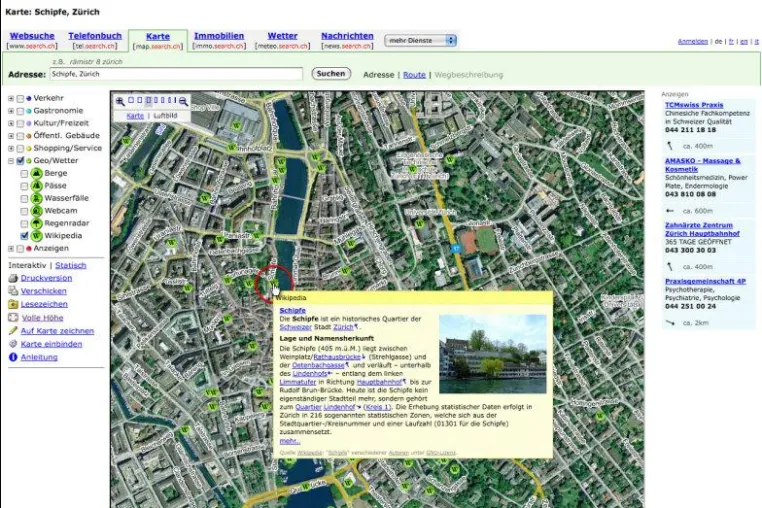Click the mehr.. link in Wikipedia popup
762x508 pixels.
click(290, 441)
